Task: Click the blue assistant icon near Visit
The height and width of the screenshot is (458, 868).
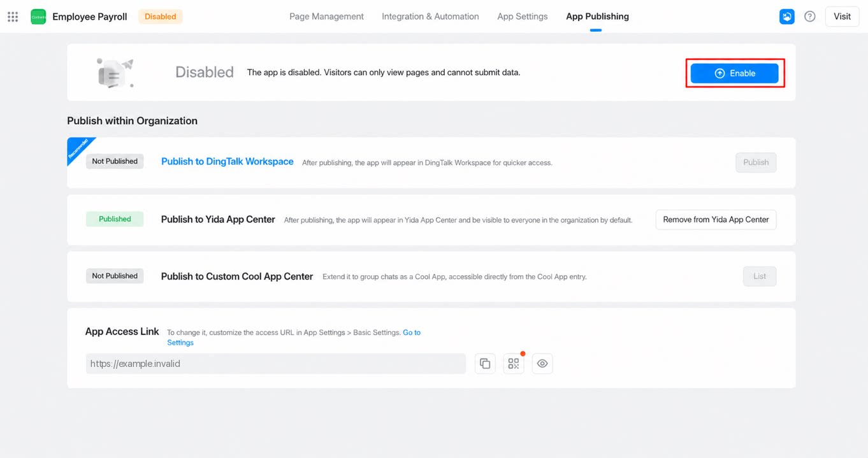Action: pyautogui.click(x=787, y=17)
